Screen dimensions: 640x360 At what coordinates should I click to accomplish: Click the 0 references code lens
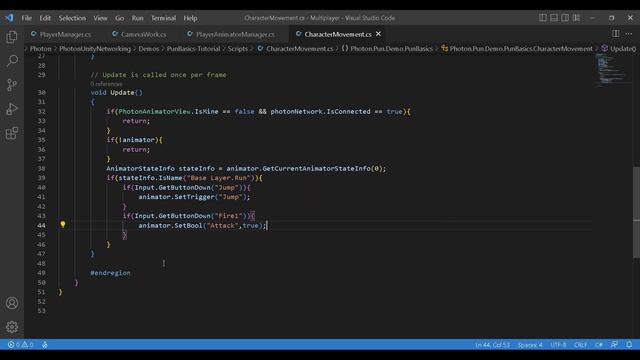[x=106, y=84]
